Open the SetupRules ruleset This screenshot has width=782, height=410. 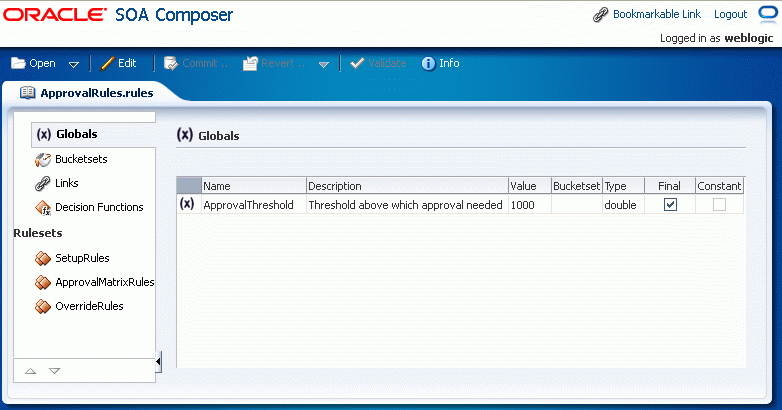(x=82, y=258)
